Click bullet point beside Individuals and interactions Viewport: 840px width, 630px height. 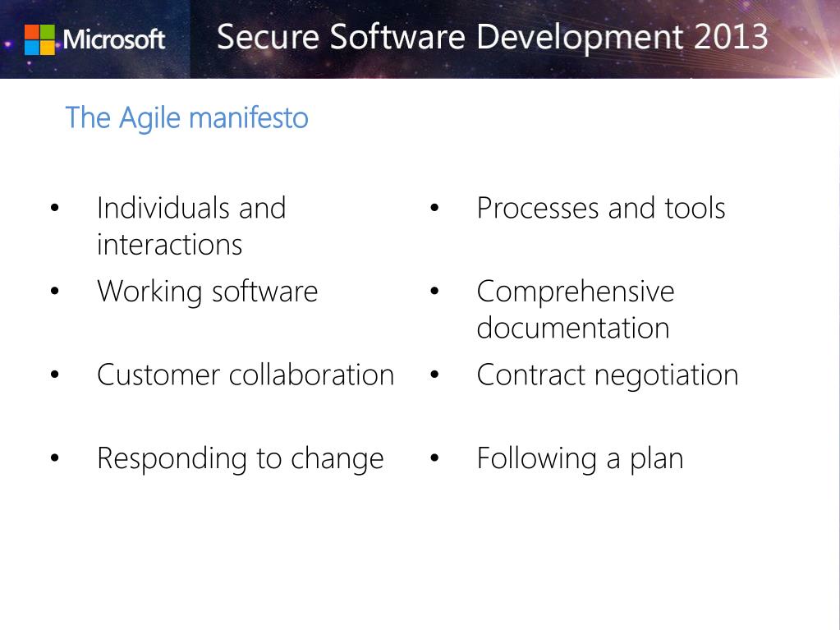click(55, 208)
